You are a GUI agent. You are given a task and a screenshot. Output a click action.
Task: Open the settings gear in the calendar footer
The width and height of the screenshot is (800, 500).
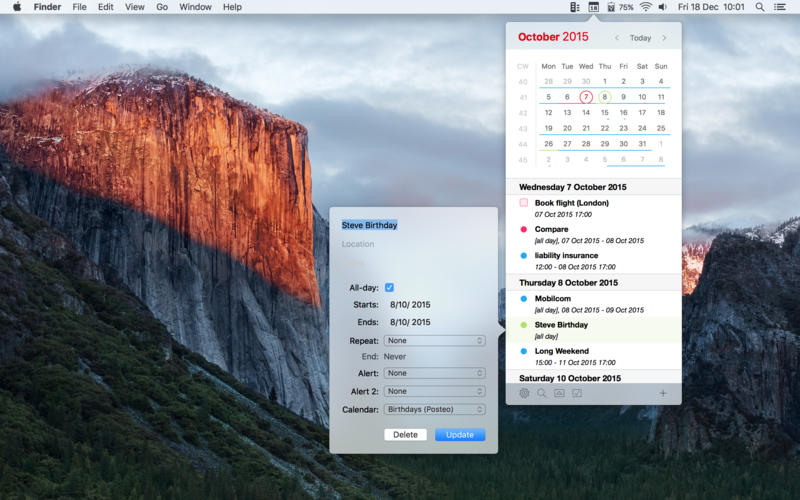(524, 393)
